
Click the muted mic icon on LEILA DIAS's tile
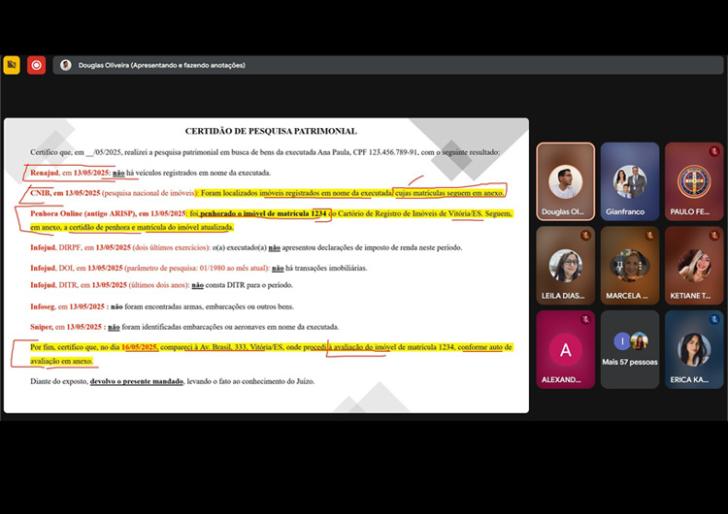coord(585,235)
